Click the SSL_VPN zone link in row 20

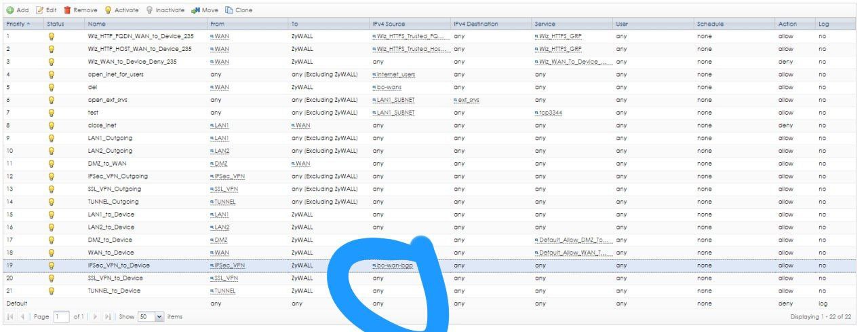tap(224, 278)
